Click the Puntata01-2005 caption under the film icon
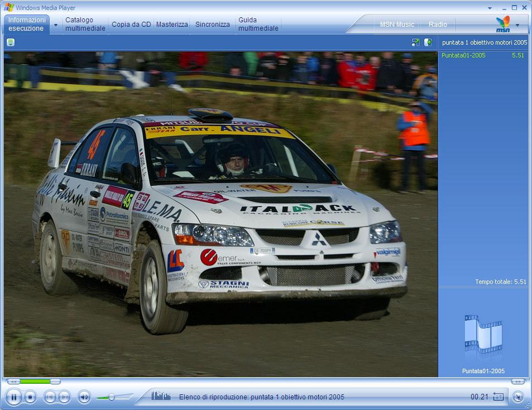This screenshot has width=532, height=410. (x=483, y=371)
